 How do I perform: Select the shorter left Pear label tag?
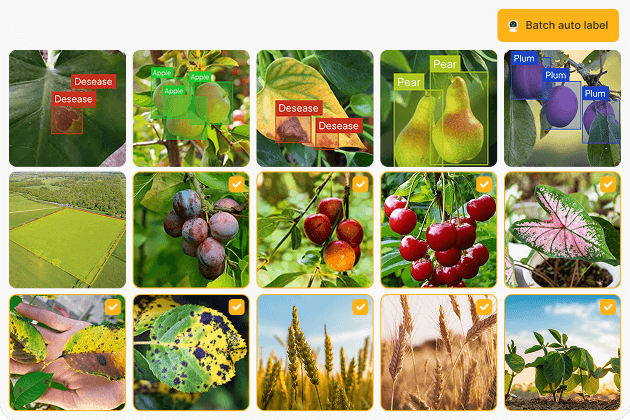(409, 82)
